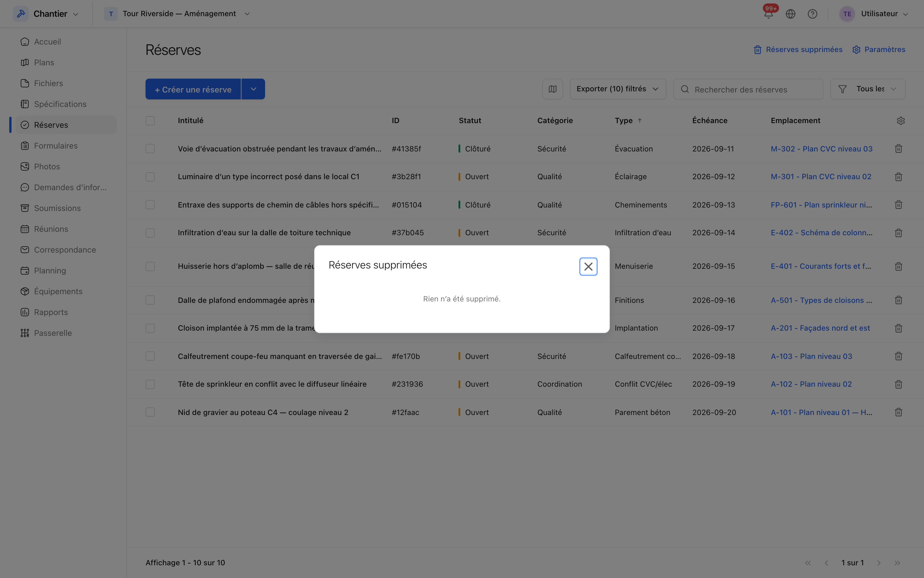Open Réserves supprimées link at top
The height and width of the screenshot is (578, 924).
point(798,50)
